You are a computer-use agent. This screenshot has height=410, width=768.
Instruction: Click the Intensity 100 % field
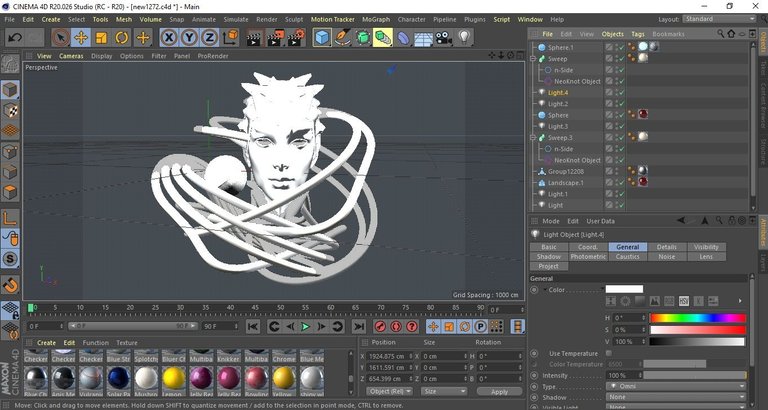(623, 375)
